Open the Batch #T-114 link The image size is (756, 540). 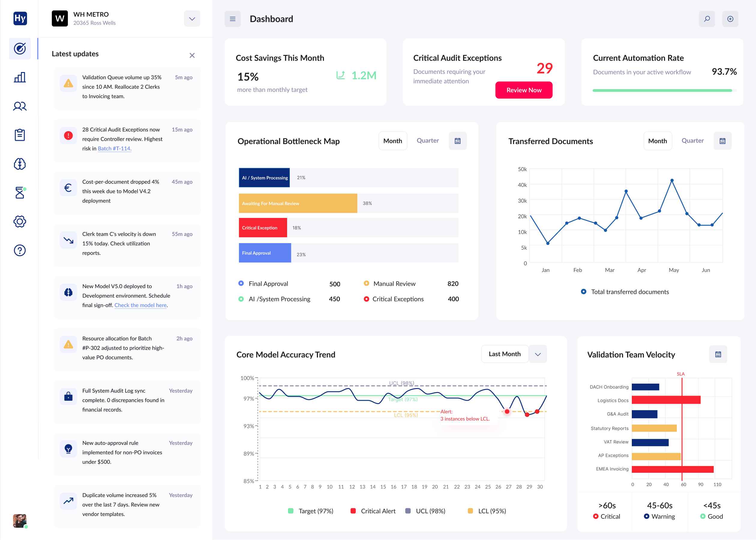(114, 148)
